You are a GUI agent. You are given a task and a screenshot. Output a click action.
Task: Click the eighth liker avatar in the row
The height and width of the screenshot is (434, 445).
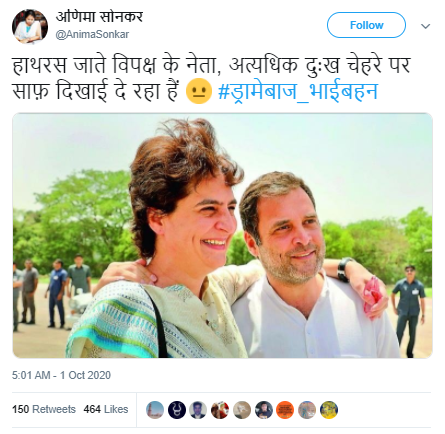pos(307,410)
